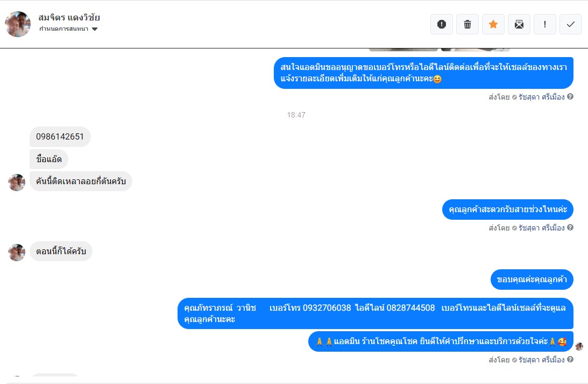588x384 pixels.
Task: Click help icon beside last sender label
Action: 570,359
